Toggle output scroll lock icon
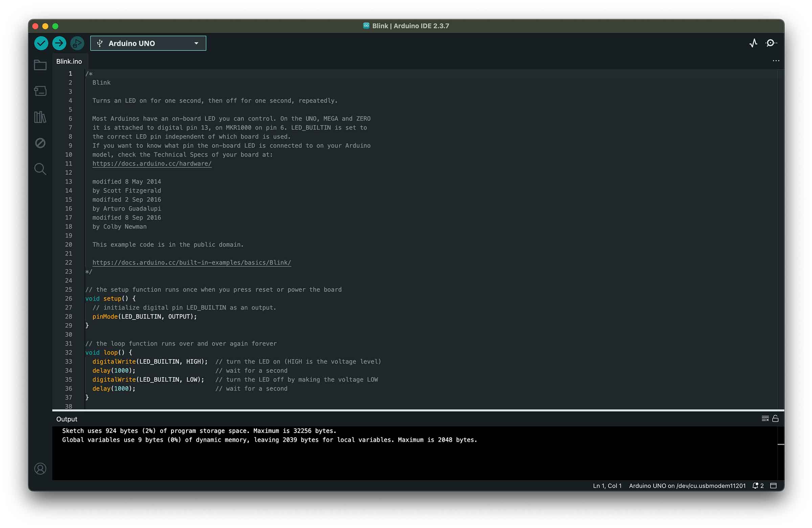 pyautogui.click(x=775, y=418)
